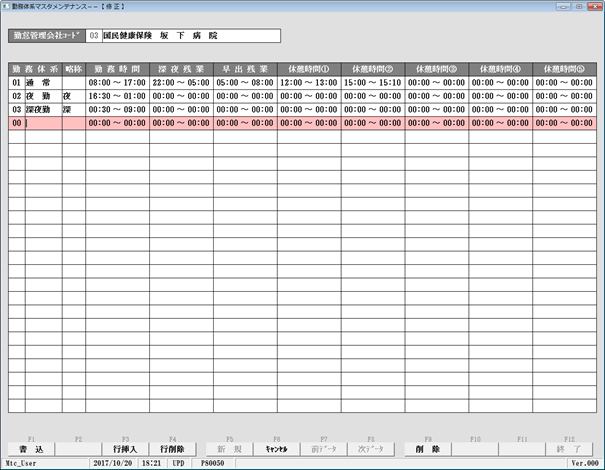Image resolution: width=605 pixels, height=470 pixels.
Task: Select the code cell 00 in the pink row
Action: coord(17,123)
